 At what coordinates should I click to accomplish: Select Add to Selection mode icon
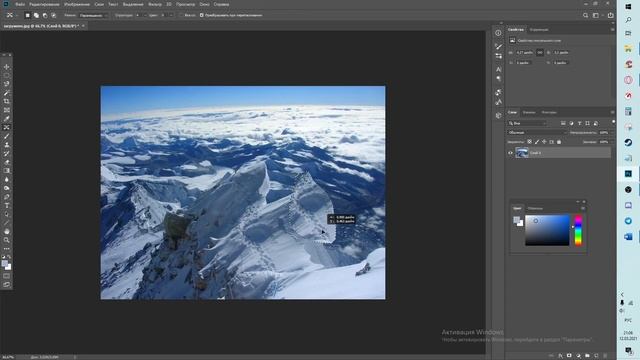click(x=36, y=16)
